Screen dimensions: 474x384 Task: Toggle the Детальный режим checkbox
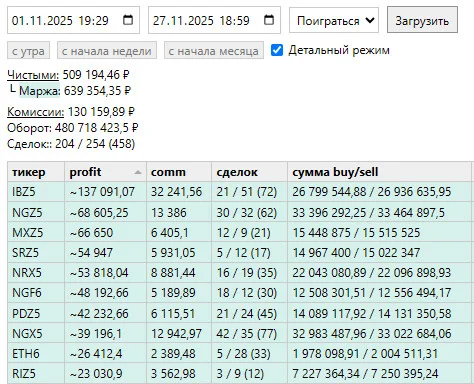point(277,50)
